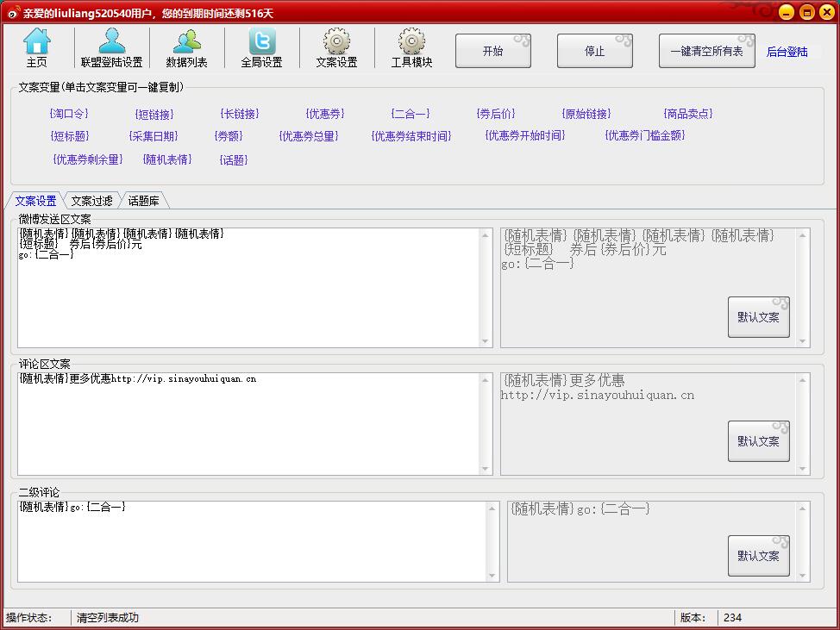Open the 后台登陆 link
Image resolution: width=840 pixels, height=630 pixels.
787,52
